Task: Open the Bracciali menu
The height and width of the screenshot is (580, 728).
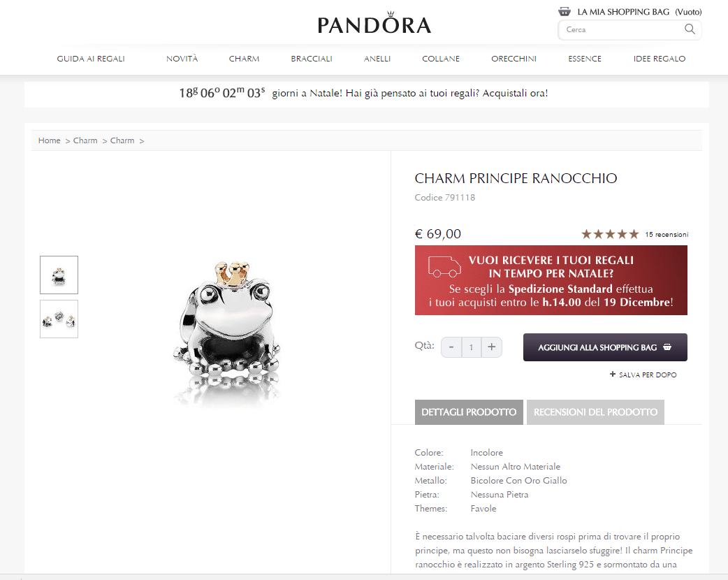Action: pyautogui.click(x=312, y=59)
